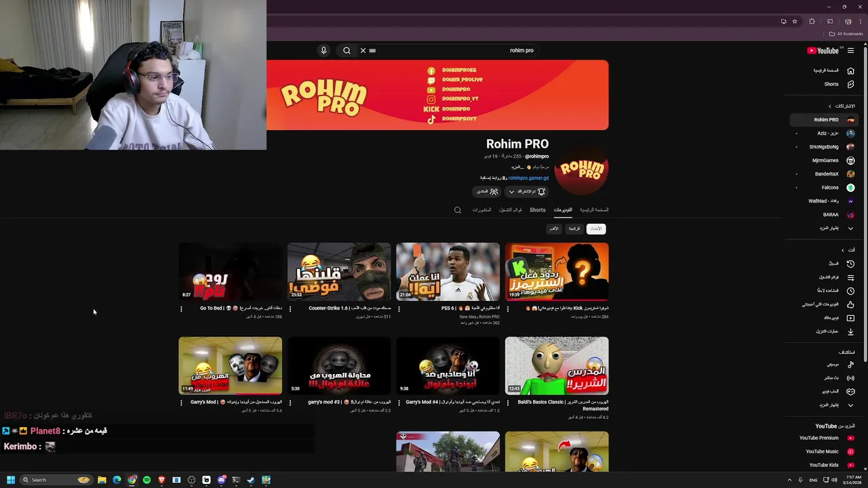Open options menu for PES 6 video
Viewport: 868px width, 488px height.
click(399, 309)
